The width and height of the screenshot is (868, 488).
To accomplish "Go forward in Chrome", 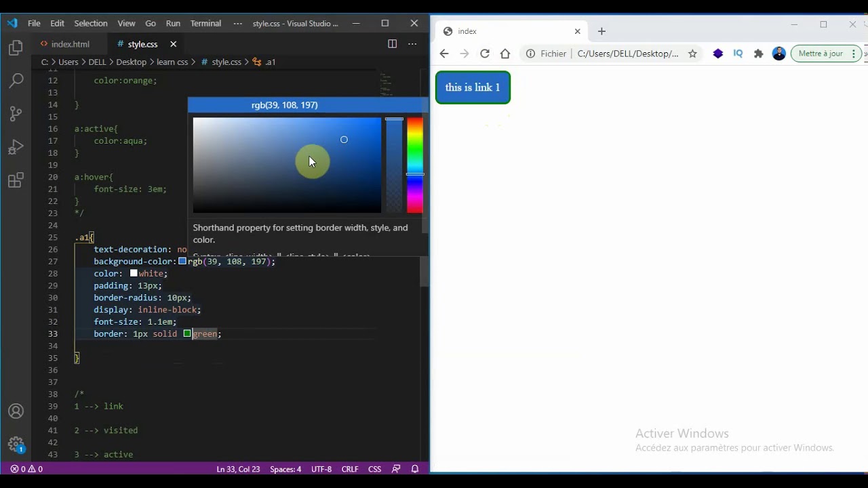I will tap(465, 54).
